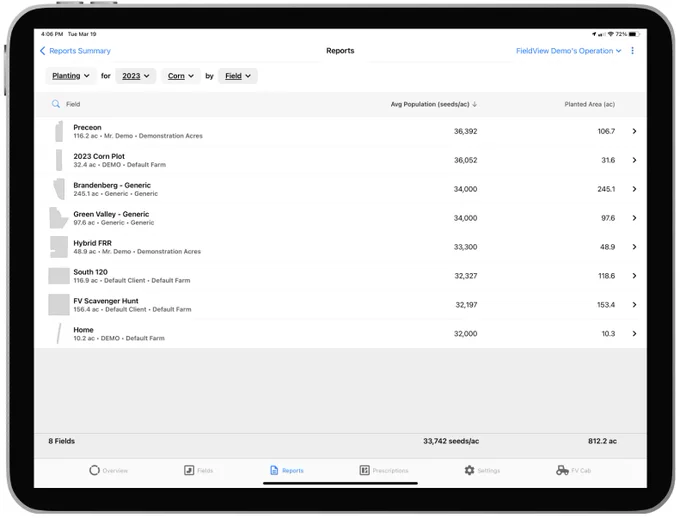Viewport: 680px width, 518px height.
Task: Select the FV Scavenger Hunt field name
Action: [x=106, y=301]
